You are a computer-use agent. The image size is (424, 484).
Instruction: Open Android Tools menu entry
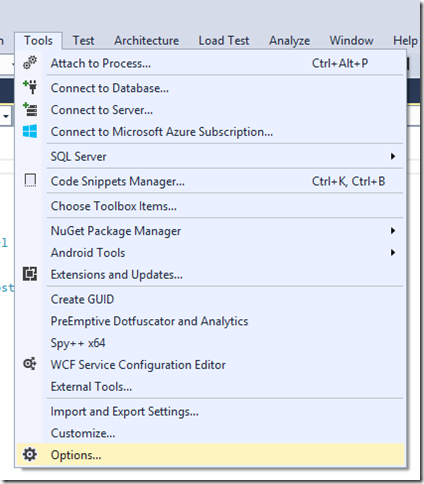click(210, 253)
